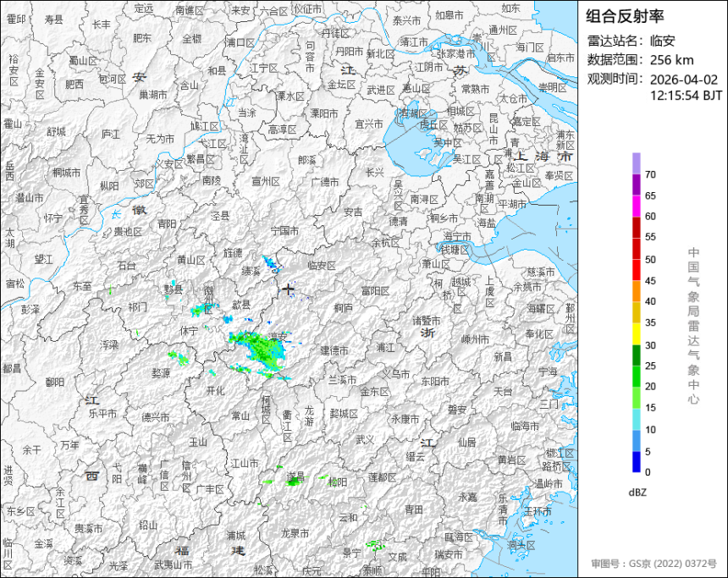
Task: Click the yellow 30–35 dBZ legend band
Action: coord(636,333)
